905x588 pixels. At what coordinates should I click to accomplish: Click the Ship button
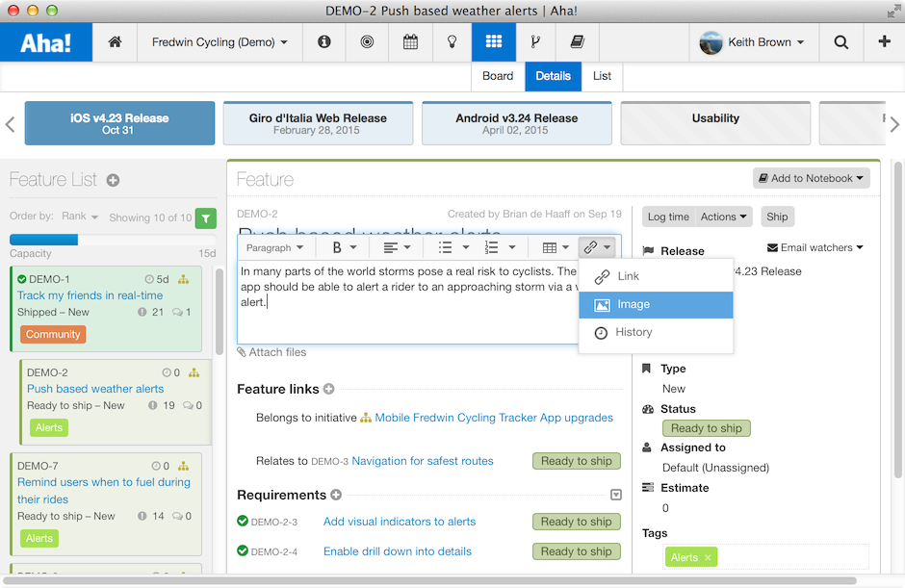click(777, 217)
